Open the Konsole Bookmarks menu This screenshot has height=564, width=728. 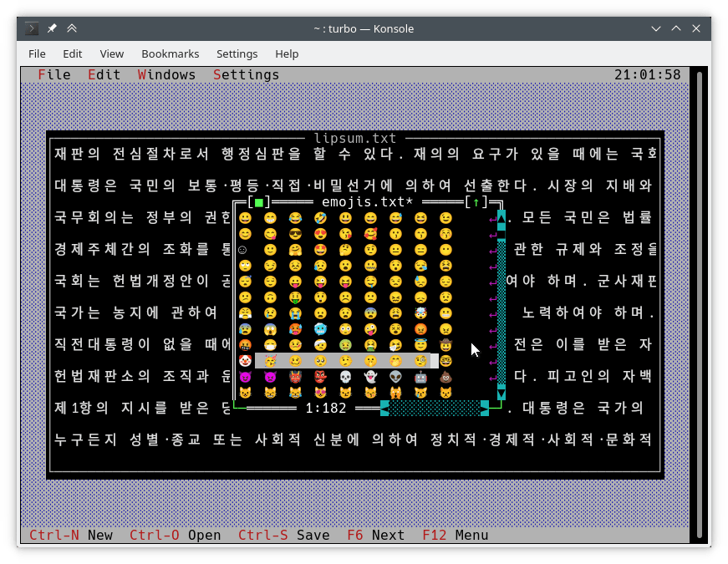click(x=170, y=53)
